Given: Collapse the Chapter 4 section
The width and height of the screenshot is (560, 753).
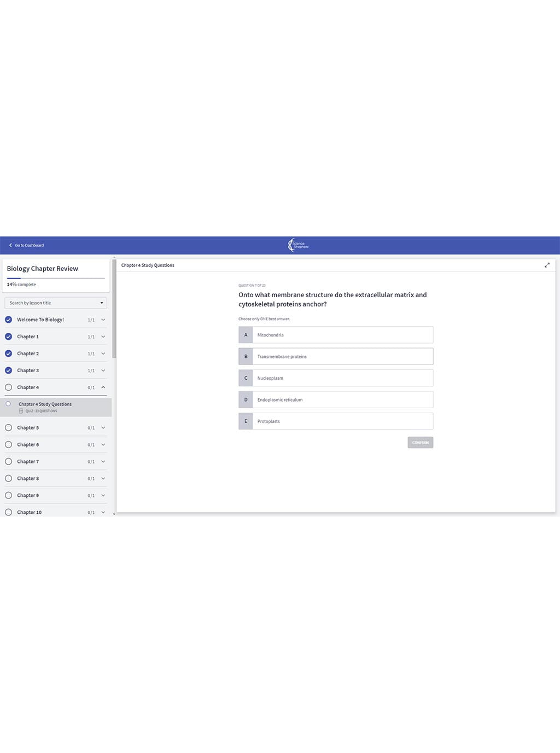Looking at the screenshot, I should pos(103,387).
